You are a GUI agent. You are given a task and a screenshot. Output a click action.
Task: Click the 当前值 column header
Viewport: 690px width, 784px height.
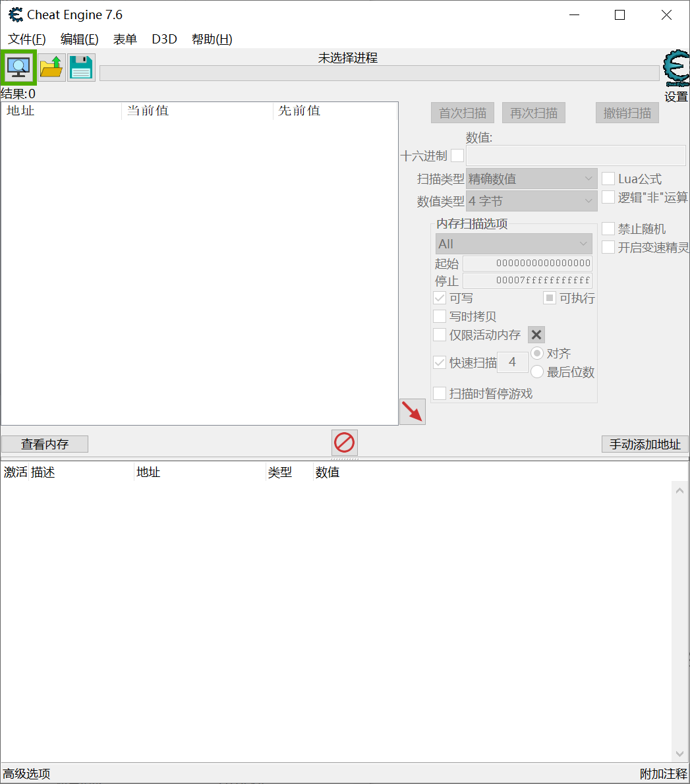197,111
